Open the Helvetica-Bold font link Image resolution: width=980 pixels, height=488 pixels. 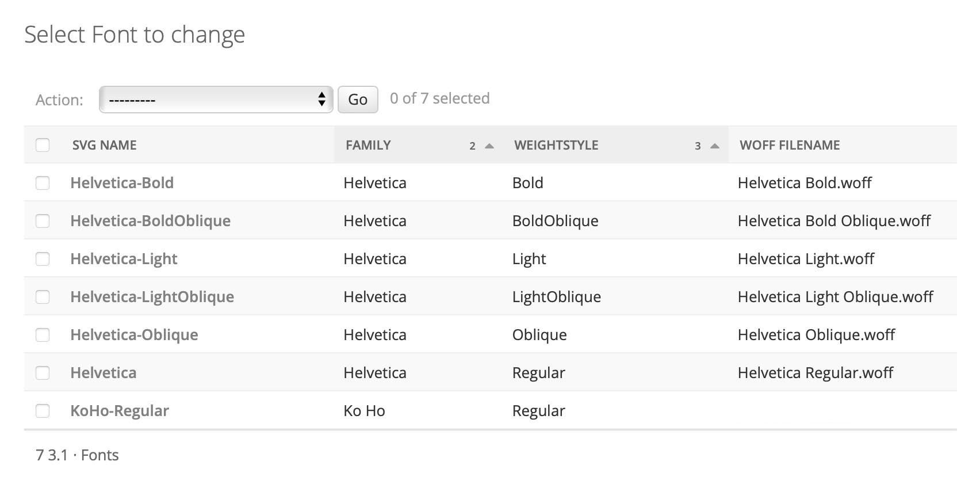tap(122, 183)
